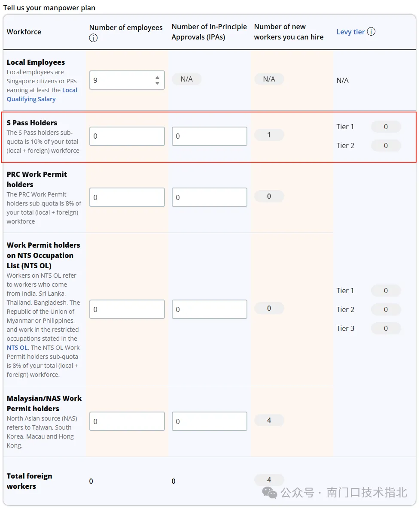
Task: Increase Local Employees count with up arrow
Action: pos(157,77)
